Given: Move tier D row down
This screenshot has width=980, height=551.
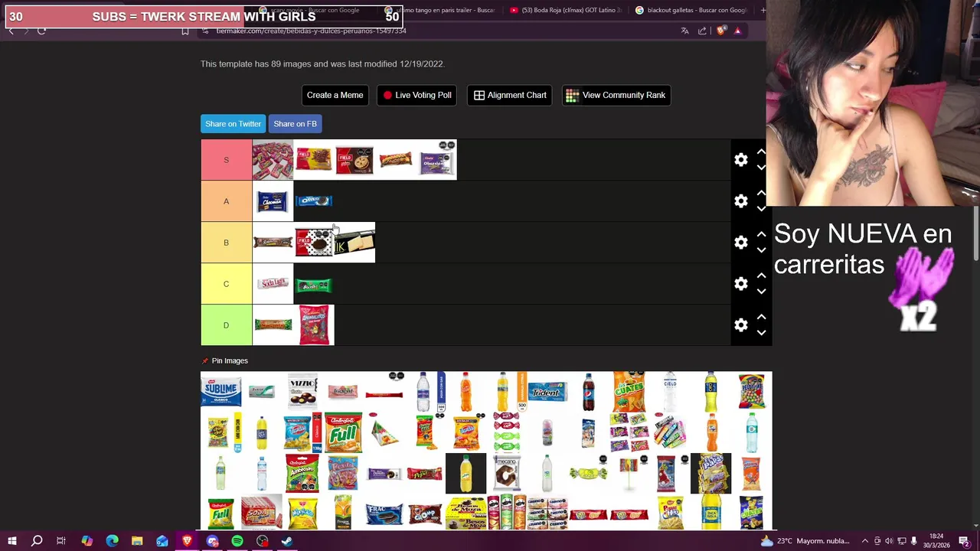Looking at the screenshot, I should click(761, 333).
